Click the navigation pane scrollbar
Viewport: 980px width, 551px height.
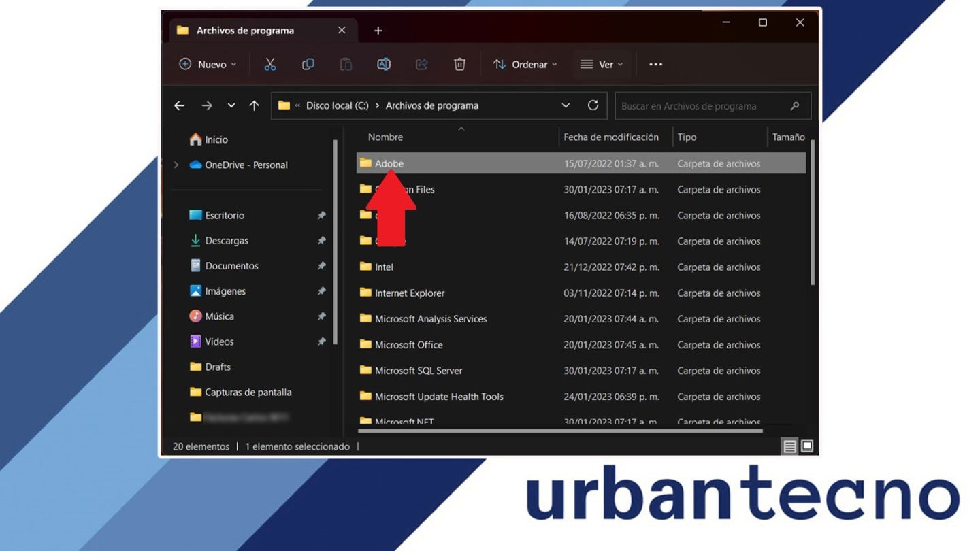tap(336, 241)
